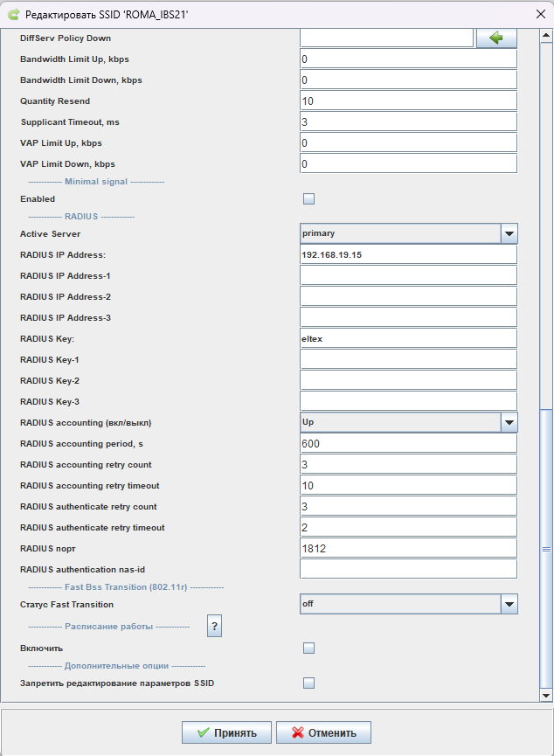Check Запретить редактирование параметров SSID
554x756 pixels.
[308, 683]
